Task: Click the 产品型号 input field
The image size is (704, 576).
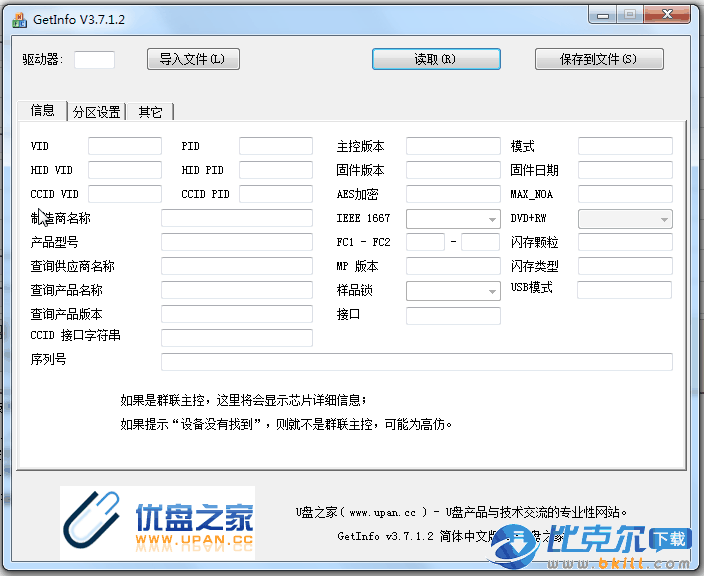Action: point(237,242)
